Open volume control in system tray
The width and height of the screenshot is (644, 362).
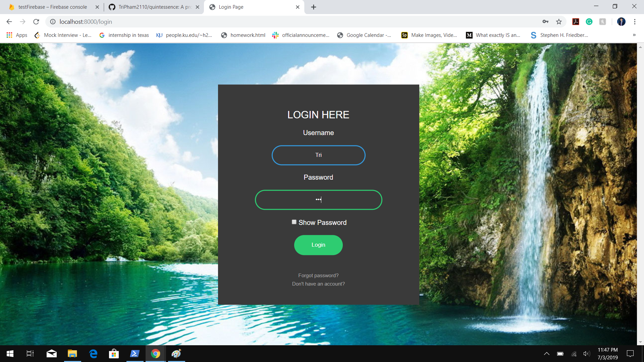[586, 354]
